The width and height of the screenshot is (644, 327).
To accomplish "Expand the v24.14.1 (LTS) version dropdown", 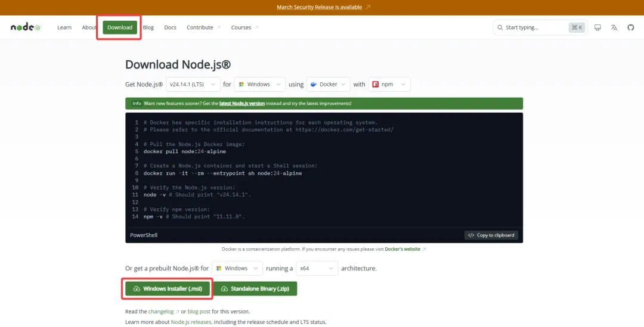I will [193, 84].
